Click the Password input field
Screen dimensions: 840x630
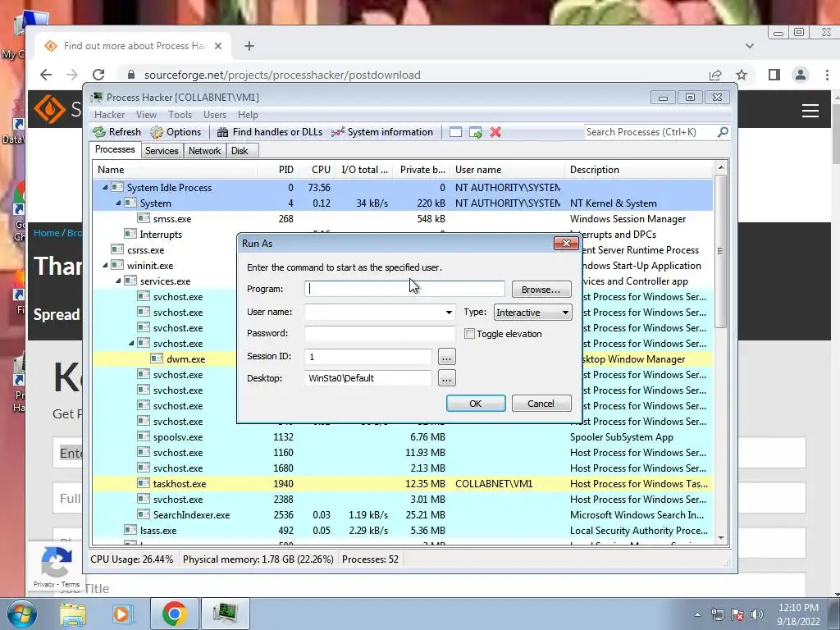(x=380, y=333)
